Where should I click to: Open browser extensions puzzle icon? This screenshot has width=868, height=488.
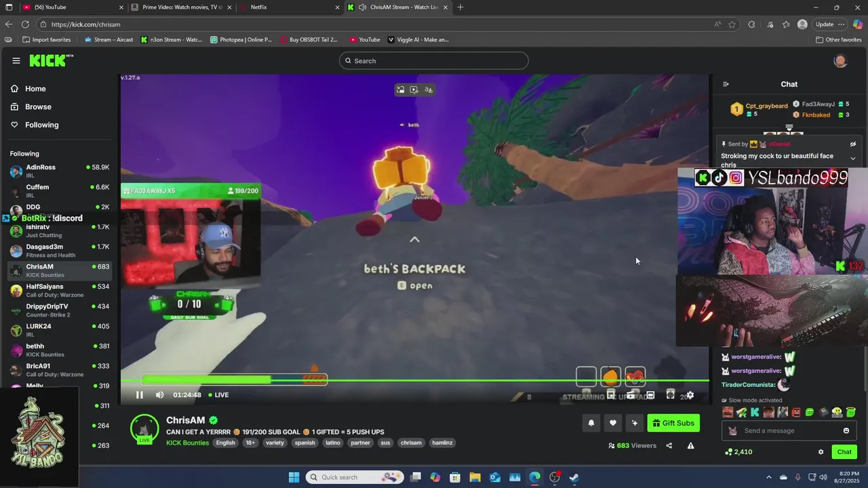[x=751, y=24]
